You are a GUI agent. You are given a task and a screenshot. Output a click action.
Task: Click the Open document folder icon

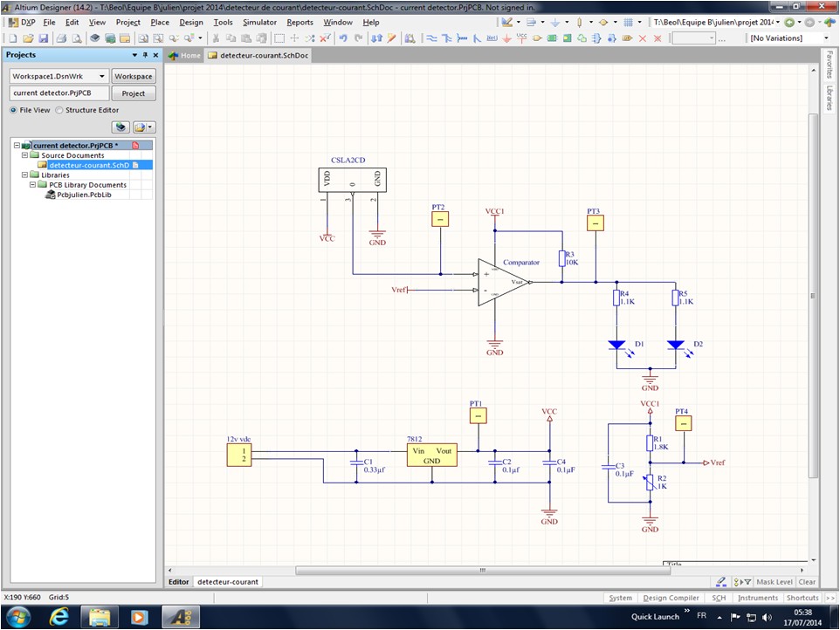pos(28,38)
